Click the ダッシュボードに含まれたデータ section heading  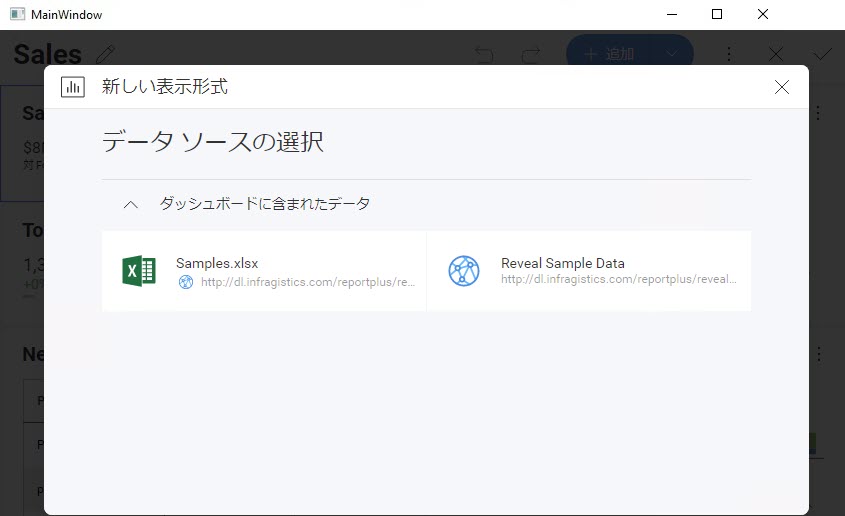265,204
